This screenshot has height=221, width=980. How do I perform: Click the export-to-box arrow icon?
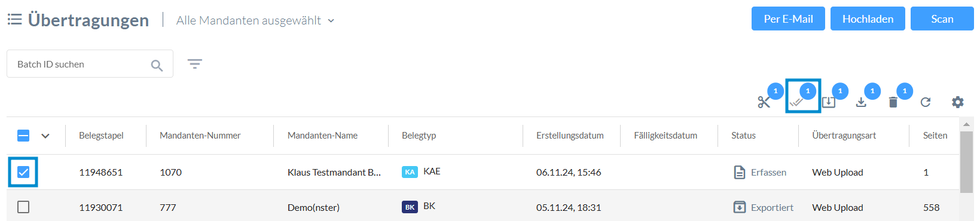click(828, 102)
